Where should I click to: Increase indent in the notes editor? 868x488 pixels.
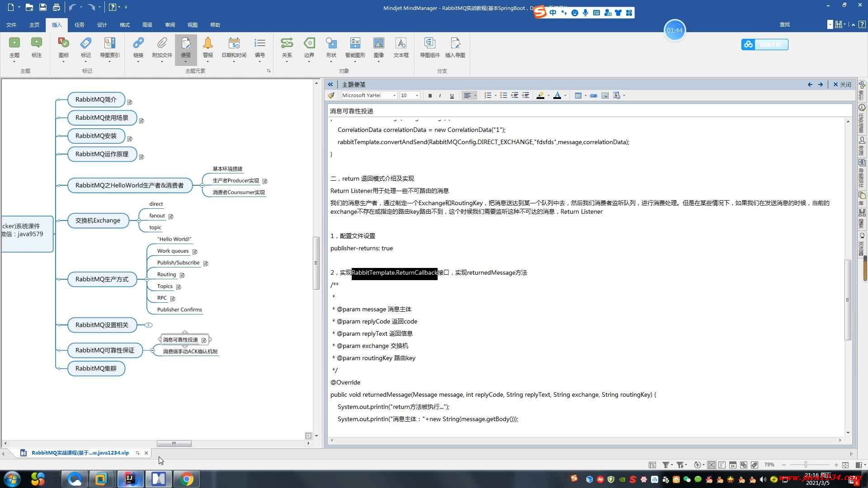point(525,95)
